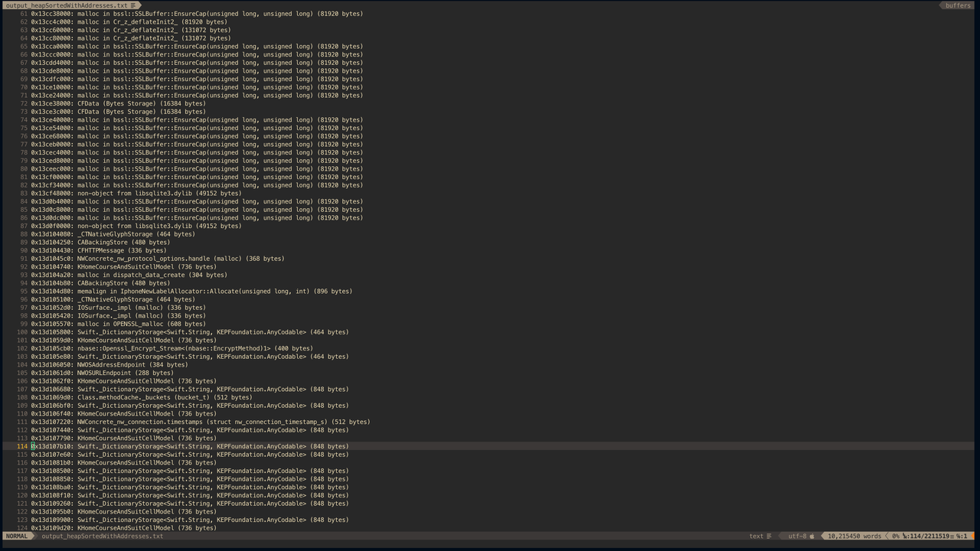The height and width of the screenshot is (551, 980).
Task: Click the NORMAL mode indicator
Action: click(17, 536)
